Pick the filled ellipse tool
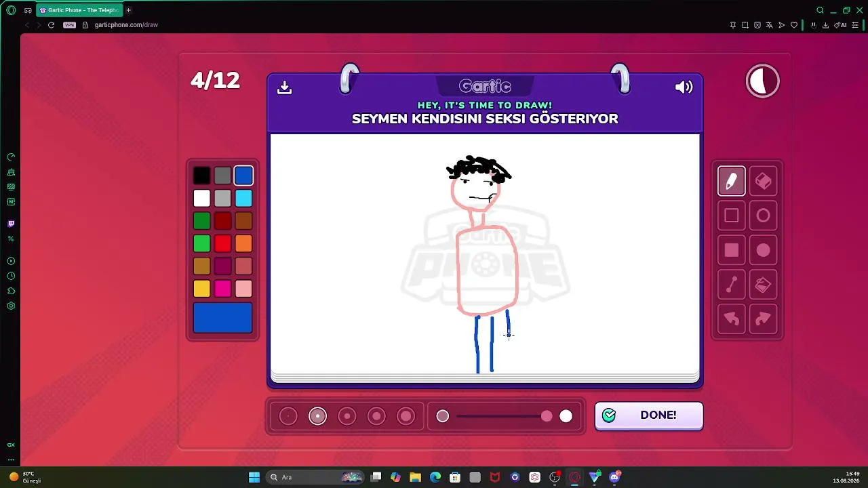The width and height of the screenshot is (868, 488). click(763, 250)
